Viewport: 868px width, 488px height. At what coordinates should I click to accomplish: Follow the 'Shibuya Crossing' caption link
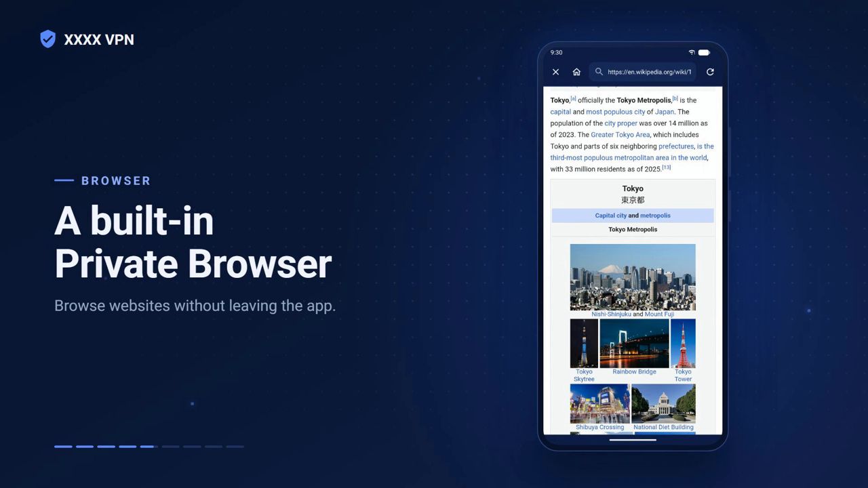(600, 428)
